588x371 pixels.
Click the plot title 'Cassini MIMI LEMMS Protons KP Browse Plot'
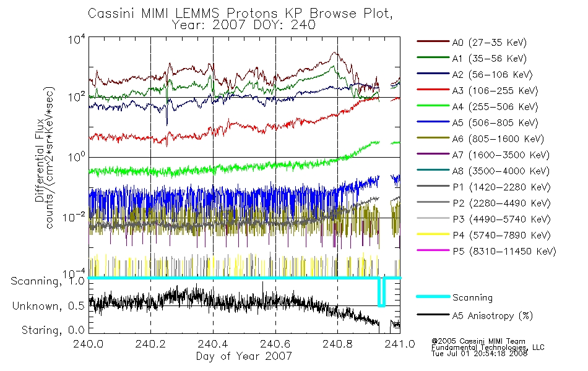tap(240, 14)
